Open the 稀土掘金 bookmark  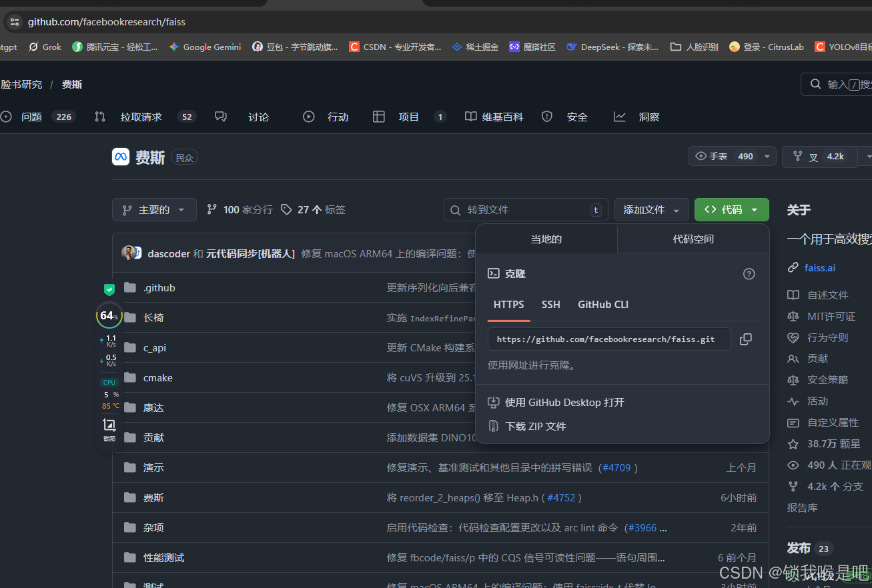pos(475,47)
